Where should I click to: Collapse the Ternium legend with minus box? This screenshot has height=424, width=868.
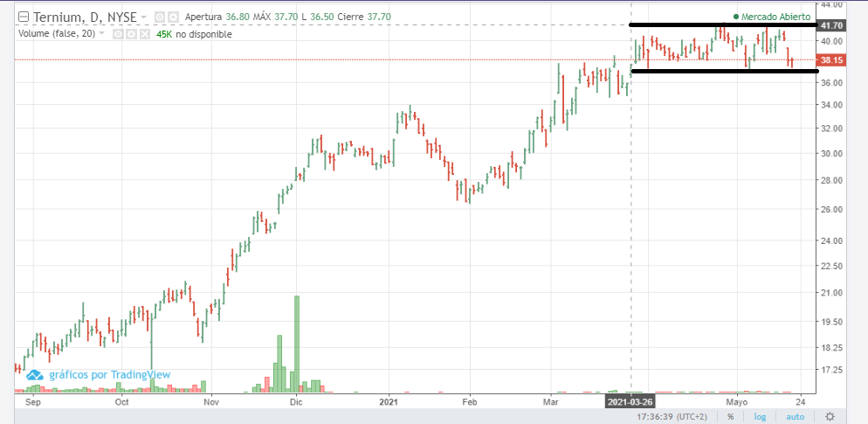[24, 17]
